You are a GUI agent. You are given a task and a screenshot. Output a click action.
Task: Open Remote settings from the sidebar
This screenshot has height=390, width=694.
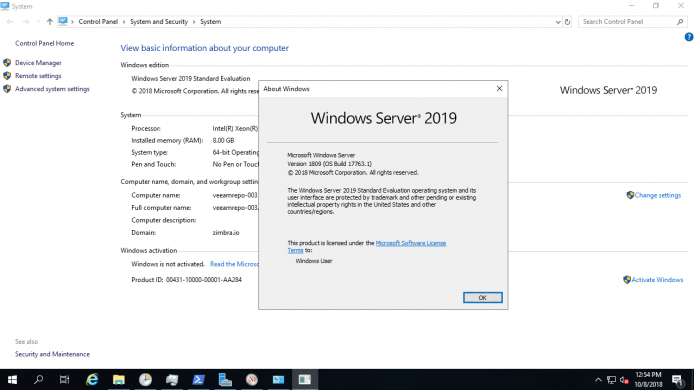[38, 76]
